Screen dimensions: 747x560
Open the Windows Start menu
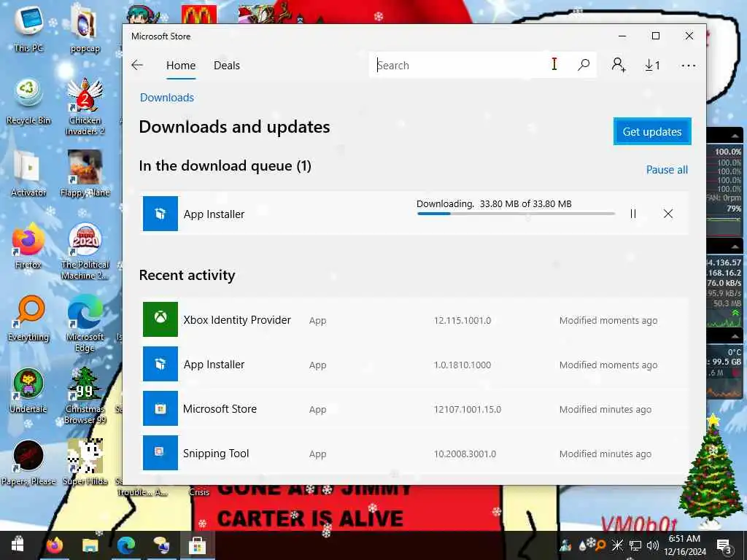[18, 545]
